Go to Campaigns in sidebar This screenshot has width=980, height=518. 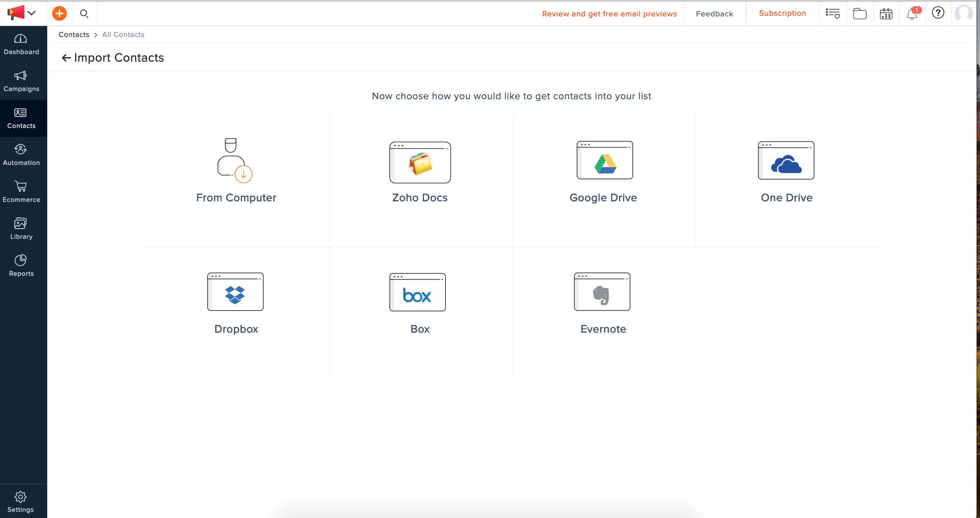coord(21,81)
